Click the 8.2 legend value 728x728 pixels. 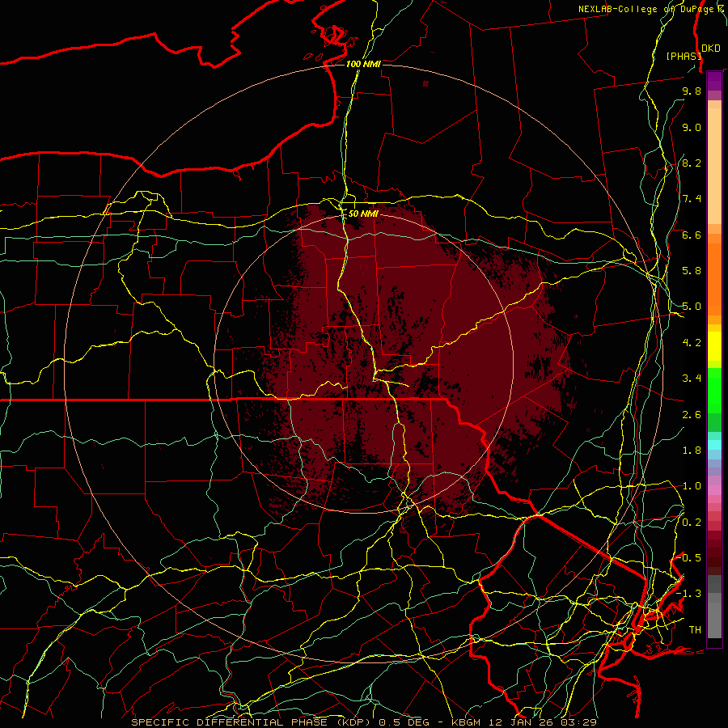coord(692,163)
